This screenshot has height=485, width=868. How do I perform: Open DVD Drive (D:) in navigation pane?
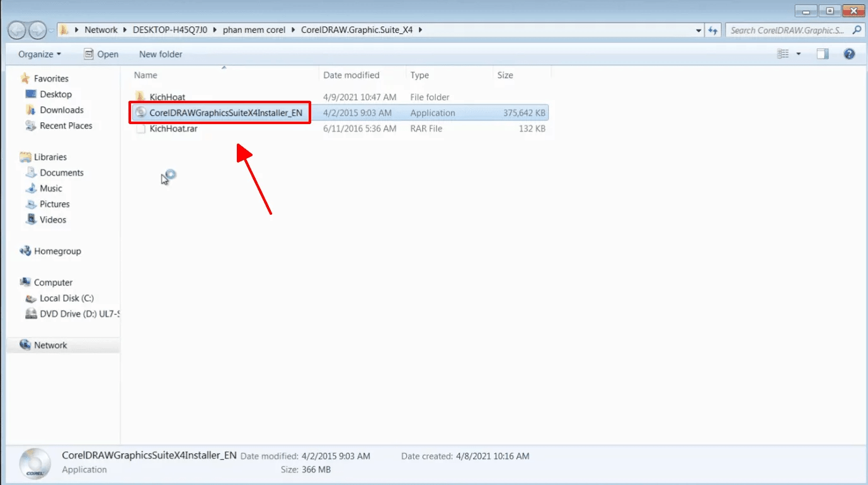79,314
